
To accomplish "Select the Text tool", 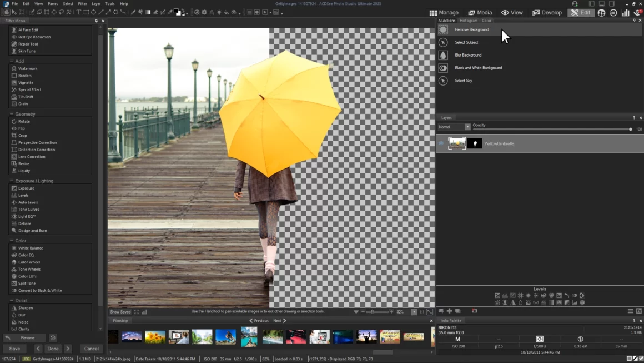I will (x=79, y=12).
